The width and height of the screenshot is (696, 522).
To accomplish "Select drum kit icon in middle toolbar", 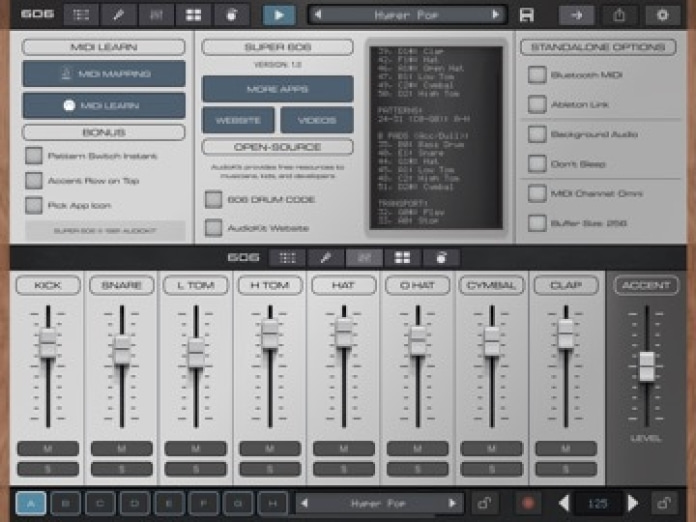I will (441, 258).
